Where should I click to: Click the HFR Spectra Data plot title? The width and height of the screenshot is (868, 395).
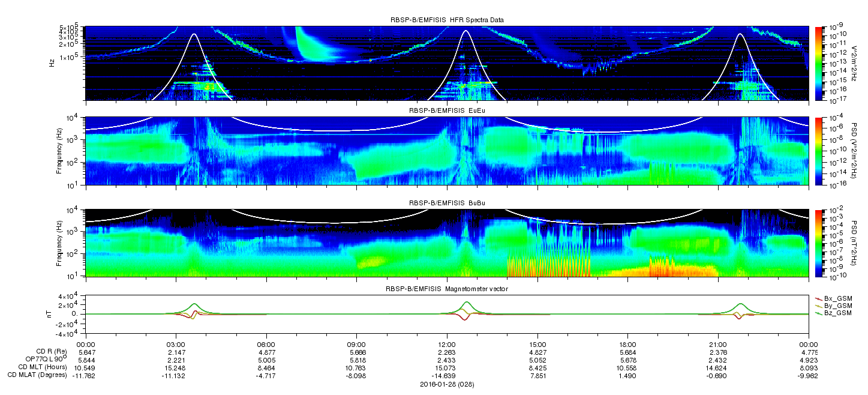pyautogui.click(x=447, y=20)
